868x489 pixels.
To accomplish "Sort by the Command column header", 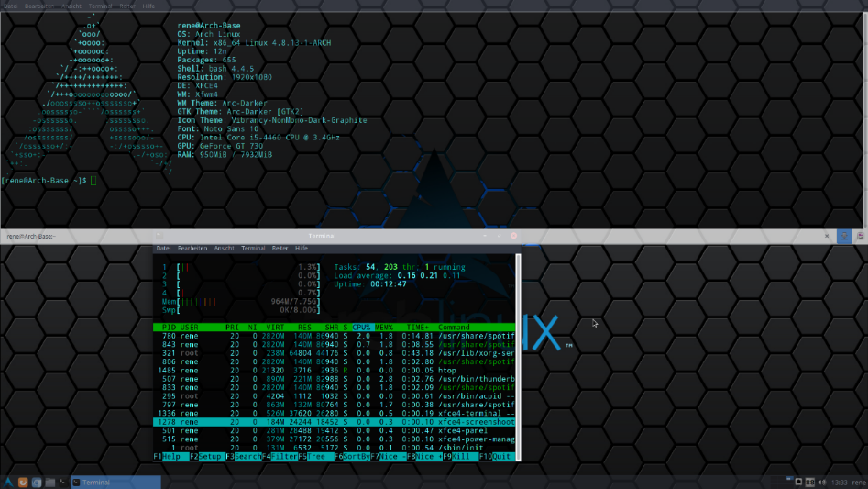I will (x=454, y=328).
